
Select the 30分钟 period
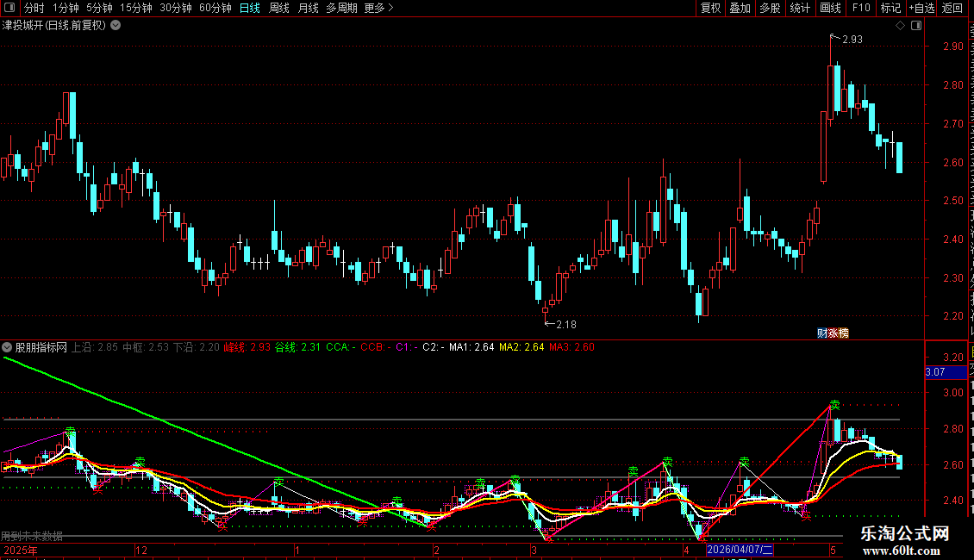click(x=176, y=8)
